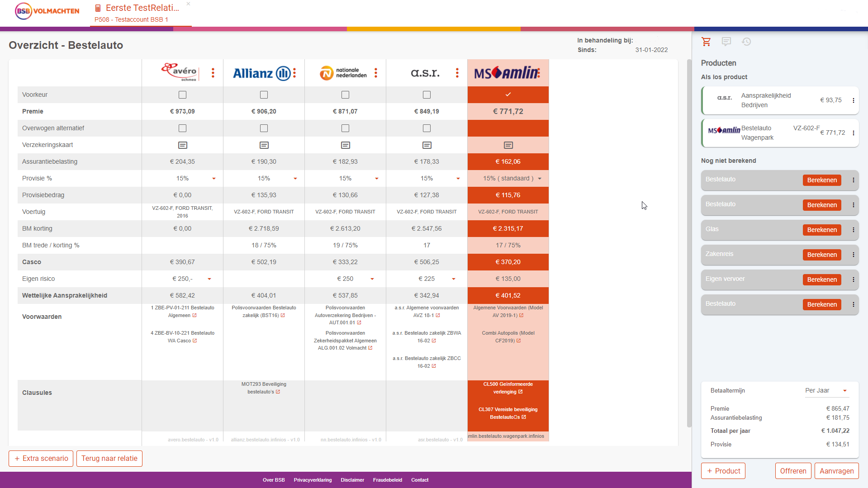Image resolution: width=868 pixels, height=488 pixels.
Task: Open Disclaimer footer link
Action: coord(352,480)
